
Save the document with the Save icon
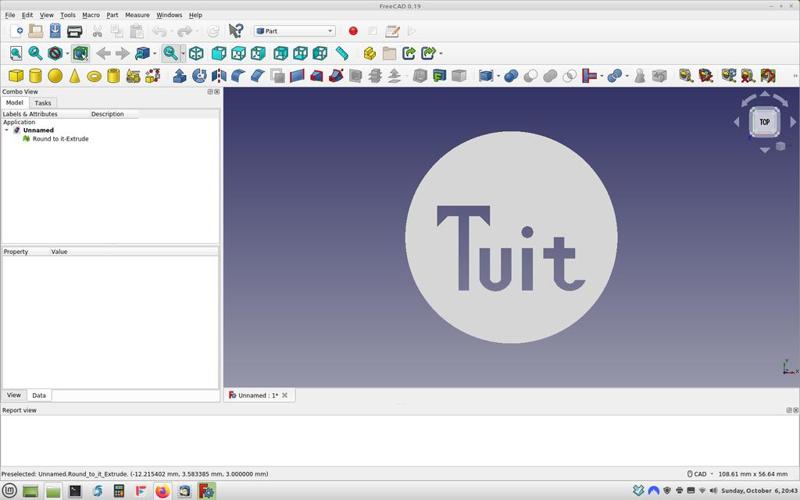click(x=55, y=31)
